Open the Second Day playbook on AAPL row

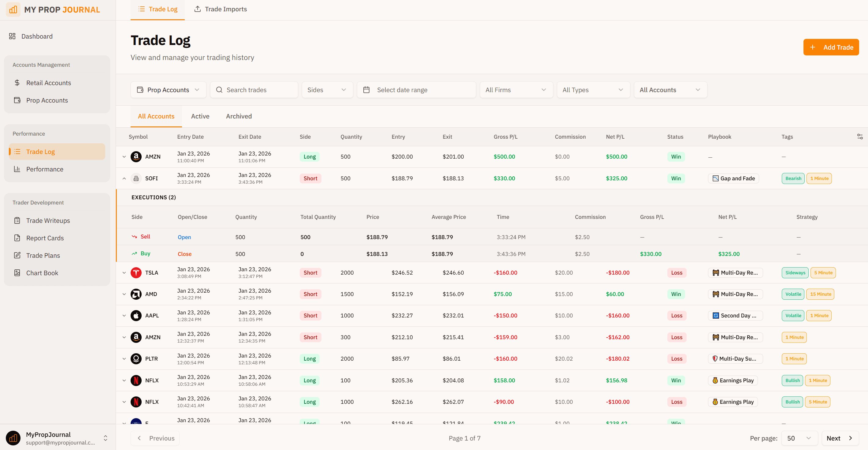(x=735, y=315)
